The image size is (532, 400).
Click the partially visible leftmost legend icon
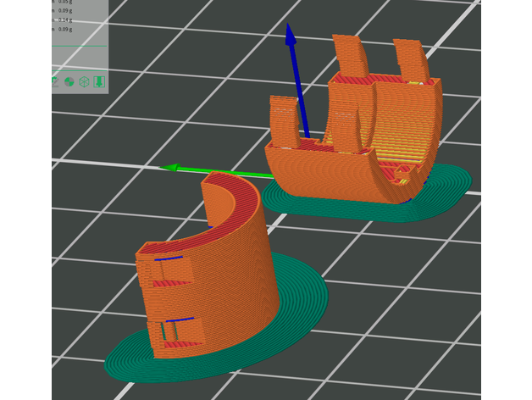(x=55, y=82)
